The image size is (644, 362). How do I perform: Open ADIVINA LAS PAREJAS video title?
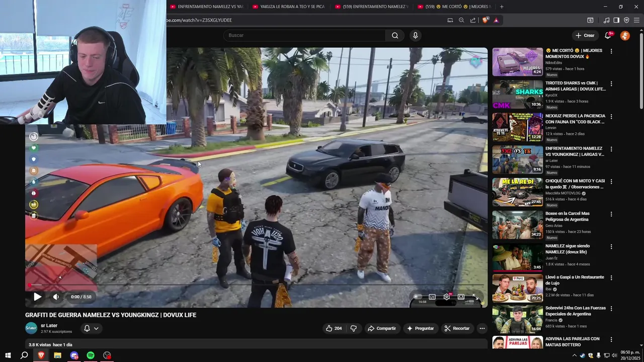pos(573,342)
